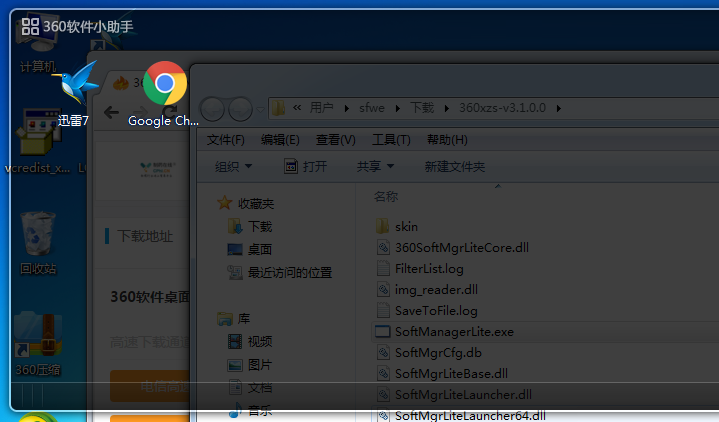Click the 360软件桌面 heading in browser

click(x=150, y=297)
